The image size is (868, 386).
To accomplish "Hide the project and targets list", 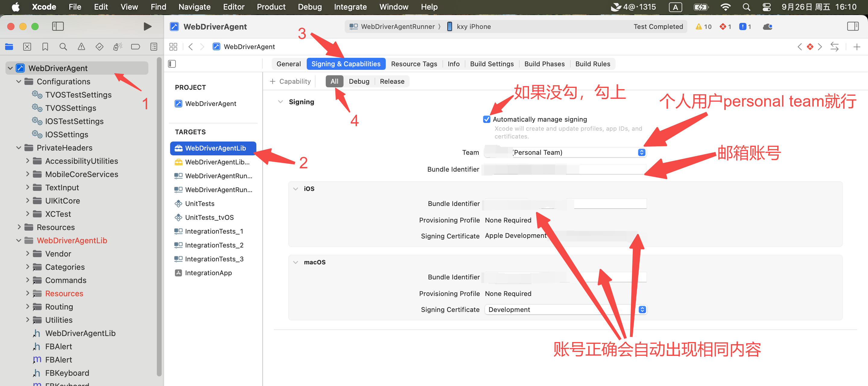I will pyautogui.click(x=172, y=64).
